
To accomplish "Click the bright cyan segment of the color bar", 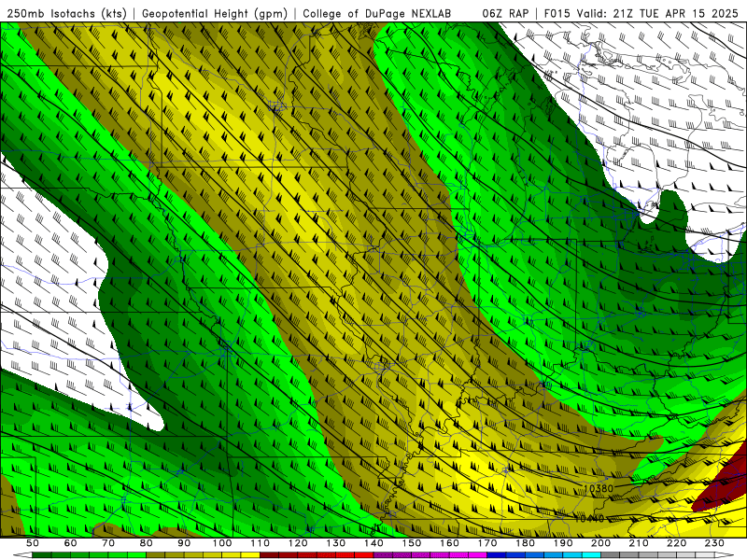I will 591,555.
